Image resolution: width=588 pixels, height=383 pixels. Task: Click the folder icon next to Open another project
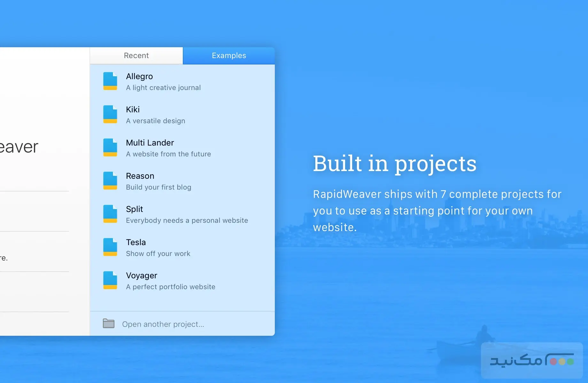[x=109, y=323]
